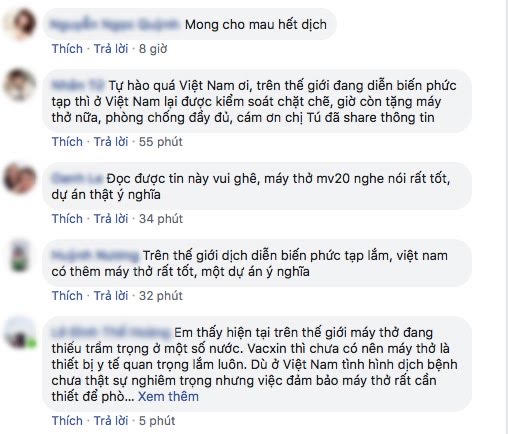Open avatar with green online dot

coord(20,332)
